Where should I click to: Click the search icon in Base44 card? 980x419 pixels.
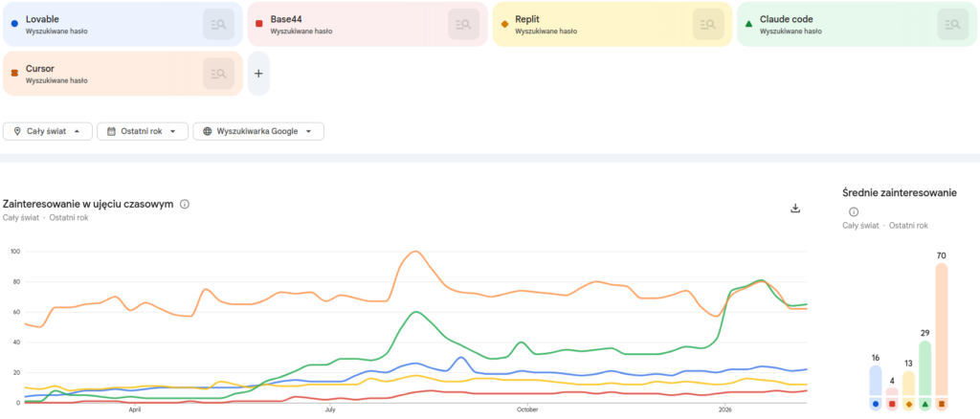(x=463, y=24)
